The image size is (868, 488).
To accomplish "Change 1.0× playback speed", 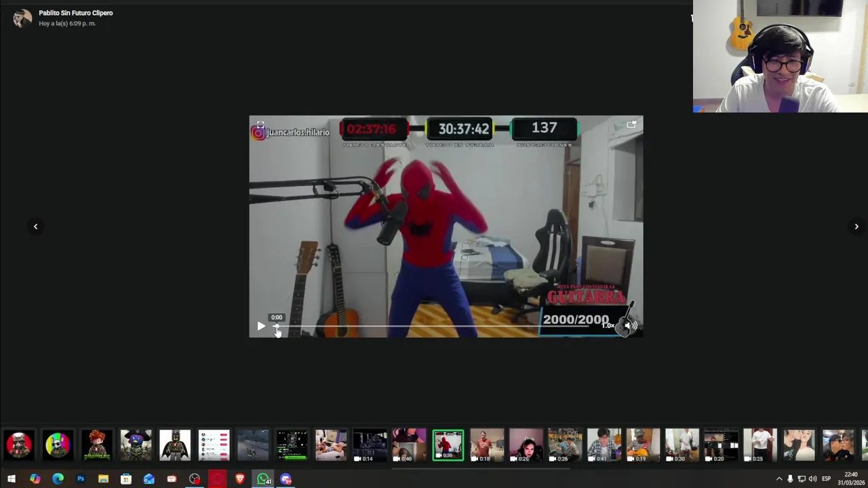I will (x=608, y=326).
